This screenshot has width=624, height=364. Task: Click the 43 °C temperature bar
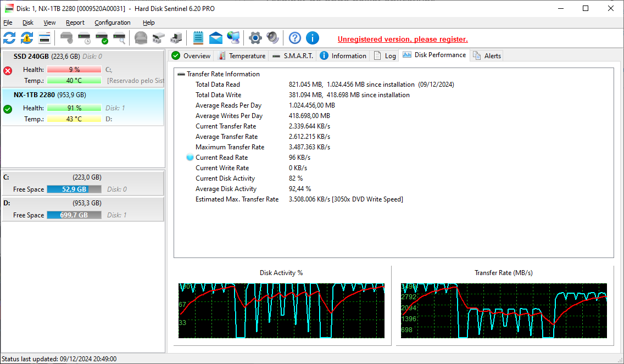pos(74,119)
